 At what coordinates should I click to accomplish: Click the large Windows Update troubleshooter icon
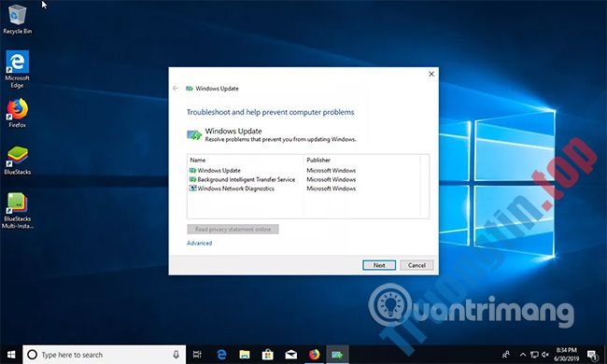(194, 135)
